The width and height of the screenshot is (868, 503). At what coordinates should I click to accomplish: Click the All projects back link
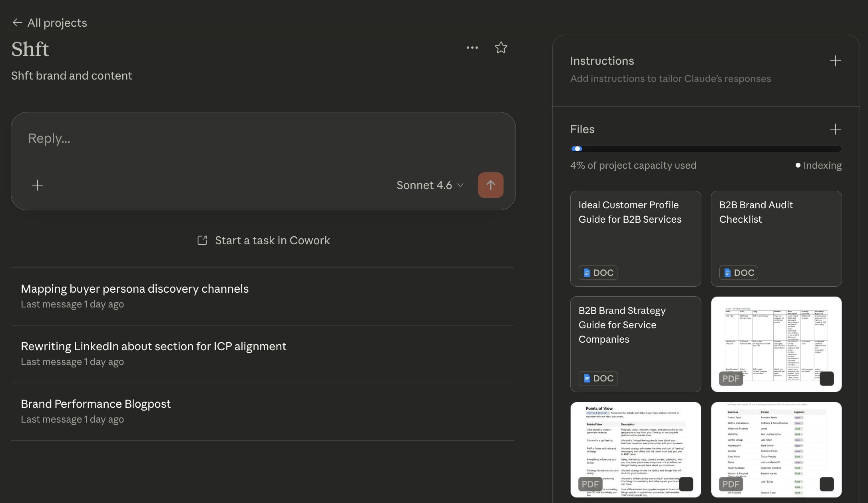(57, 23)
